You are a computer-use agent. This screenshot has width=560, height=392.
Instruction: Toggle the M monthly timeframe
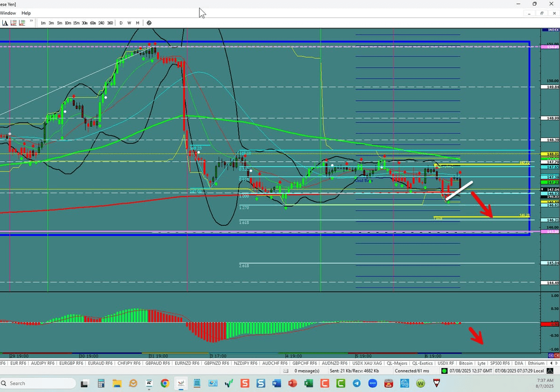coord(138,22)
